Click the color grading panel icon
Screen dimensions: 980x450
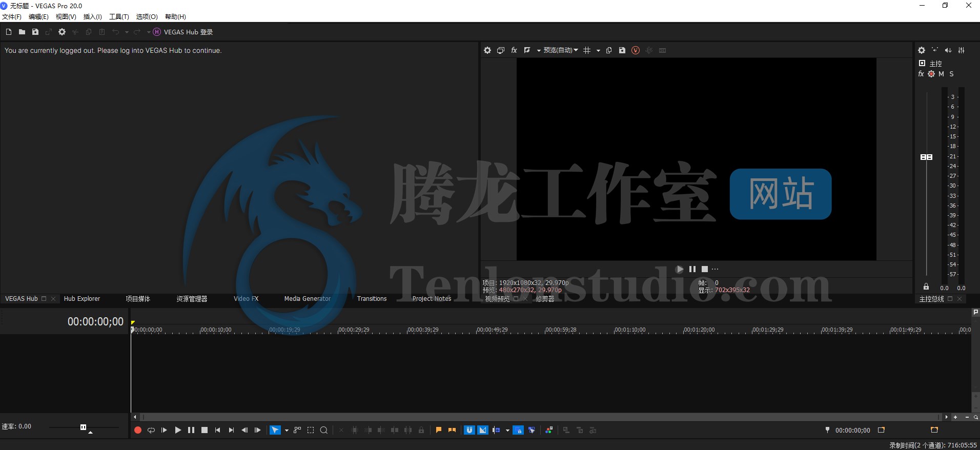point(549,430)
